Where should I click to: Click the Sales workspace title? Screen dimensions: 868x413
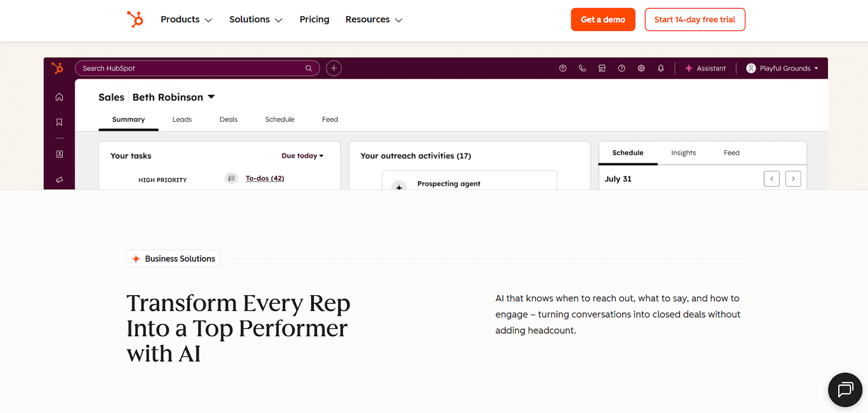pos(111,97)
